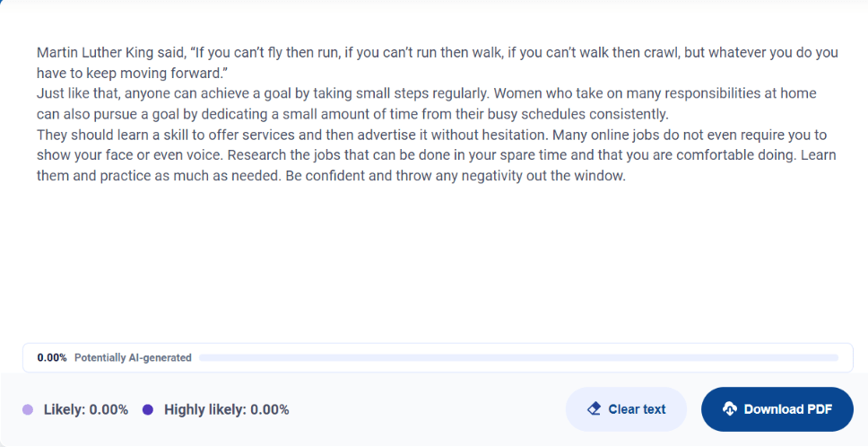Click the phrase "have to keep moving forward"
The image size is (868, 447).
pos(128,74)
